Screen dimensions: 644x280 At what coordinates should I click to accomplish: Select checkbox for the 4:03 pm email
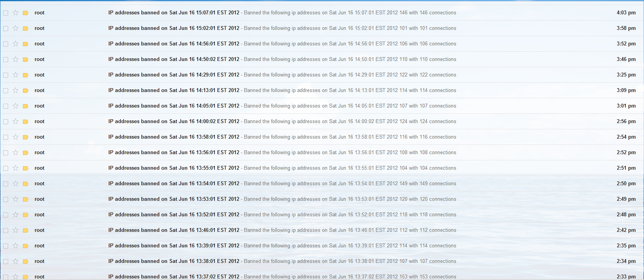(5, 13)
